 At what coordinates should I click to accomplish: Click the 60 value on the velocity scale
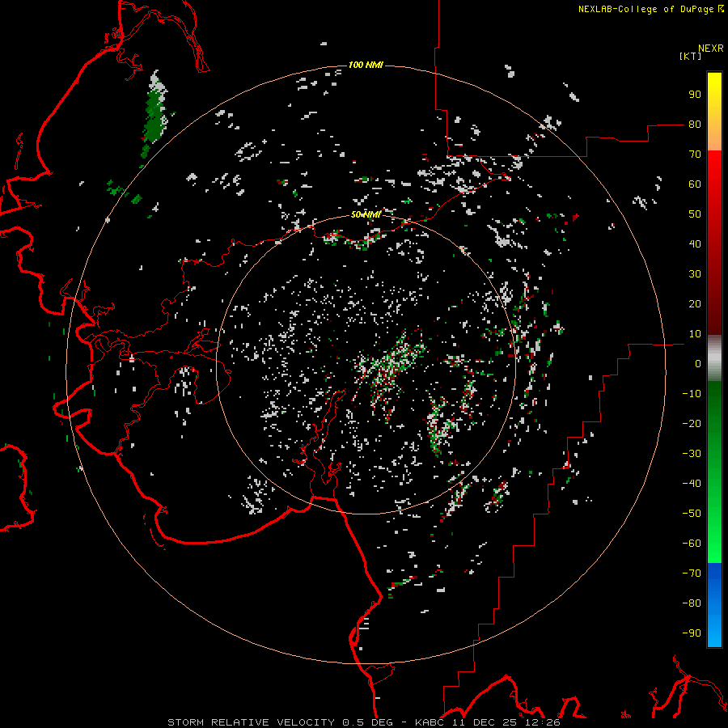click(695, 184)
